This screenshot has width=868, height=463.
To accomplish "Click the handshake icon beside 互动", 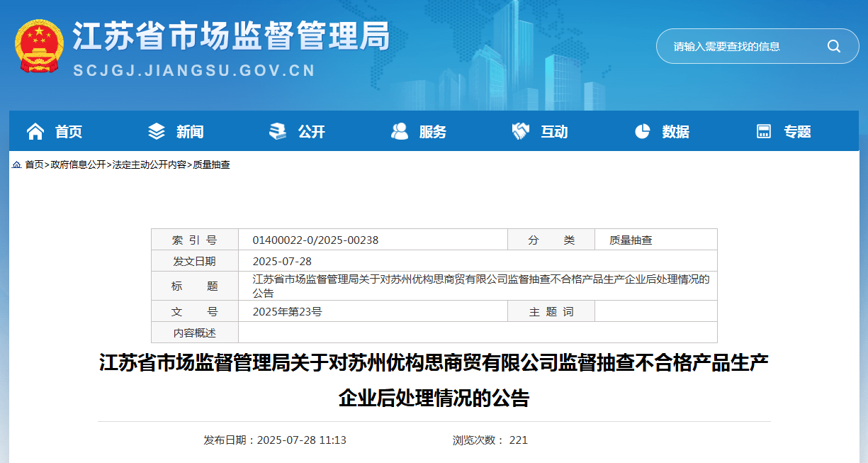I will click(521, 131).
